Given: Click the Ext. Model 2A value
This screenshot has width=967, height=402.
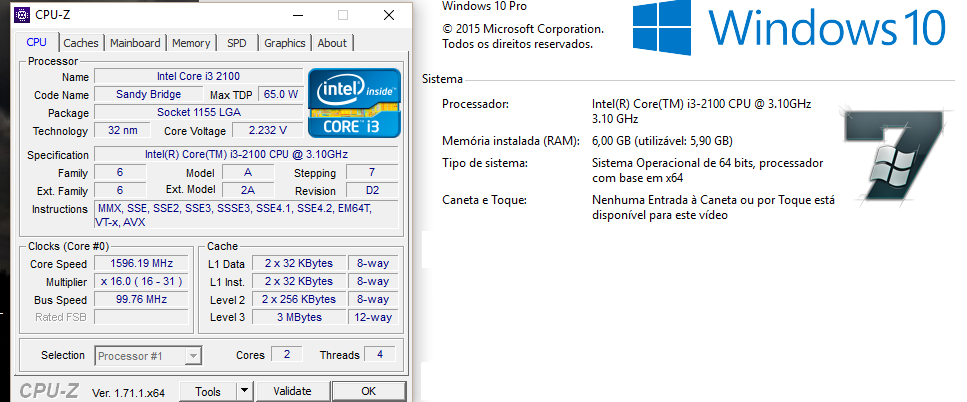Looking at the screenshot, I should tap(248, 190).
